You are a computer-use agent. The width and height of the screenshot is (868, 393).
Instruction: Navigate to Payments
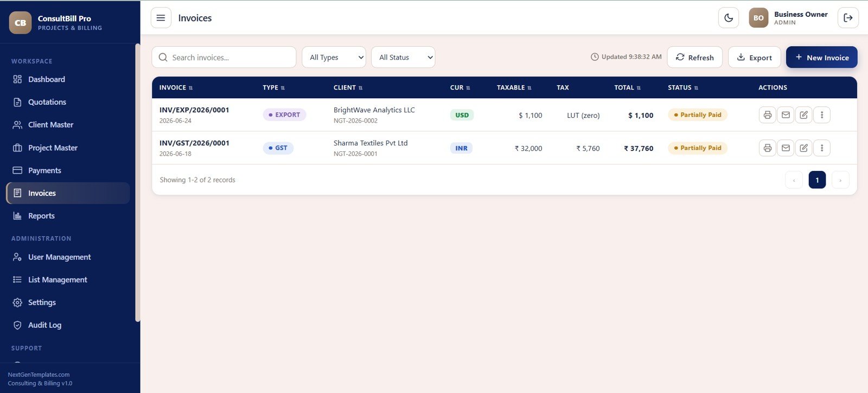[68, 170]
